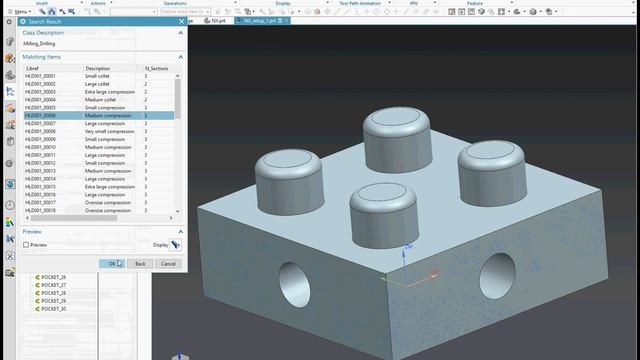
Task: Select POCKET_29 in the navigator tree
Action: pos(53,301)
